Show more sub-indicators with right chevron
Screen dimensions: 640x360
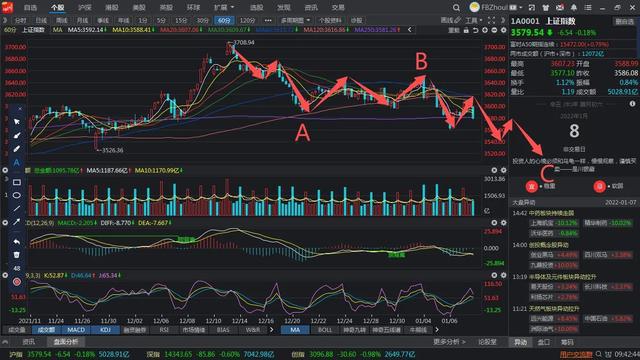pyautogui.click(x=271, y=330)
